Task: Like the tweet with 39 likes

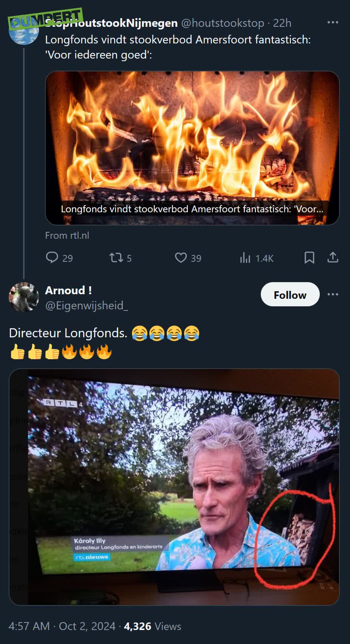Action: tap(181, 258)
